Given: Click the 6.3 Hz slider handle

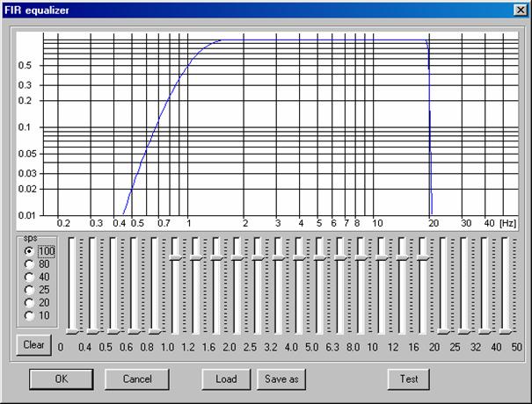Looking at the screenshot, I should coord(341,257).
